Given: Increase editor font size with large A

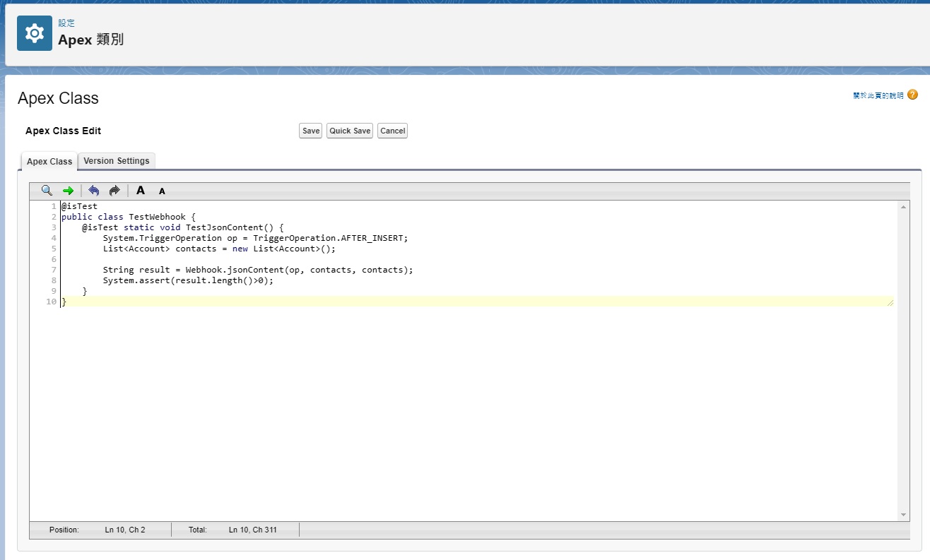Looking at the screenshot, I should click(141, 191).
